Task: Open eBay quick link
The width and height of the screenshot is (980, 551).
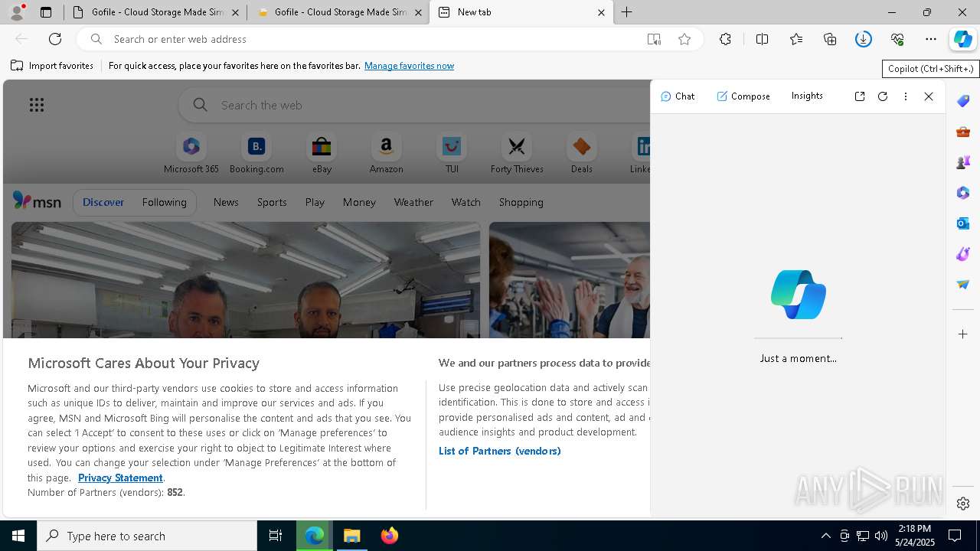Action: click(322, 154)
